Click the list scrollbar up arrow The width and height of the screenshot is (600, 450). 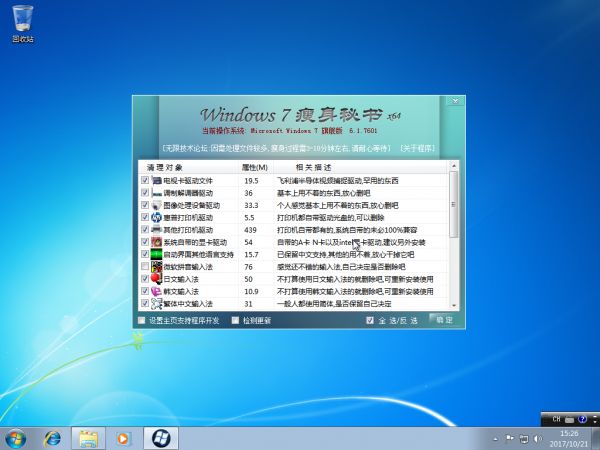coord(453,166)
